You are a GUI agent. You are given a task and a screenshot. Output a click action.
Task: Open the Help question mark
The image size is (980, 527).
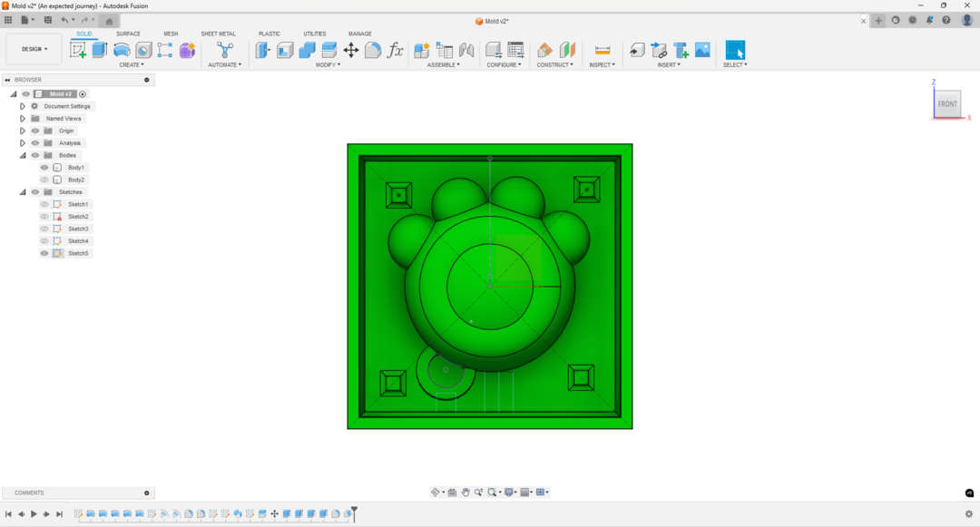(x=946, y=20)
